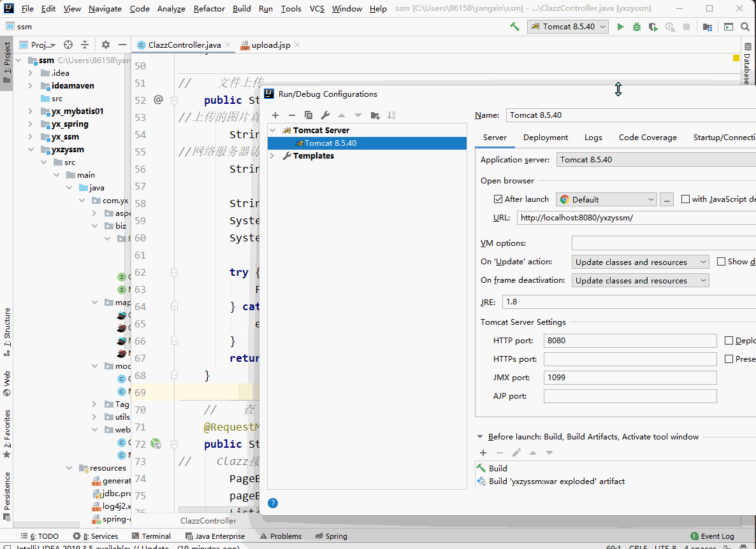Screen dimensions: 756x549
Task: Select upload.jsp editor tab
Action: 270,45
